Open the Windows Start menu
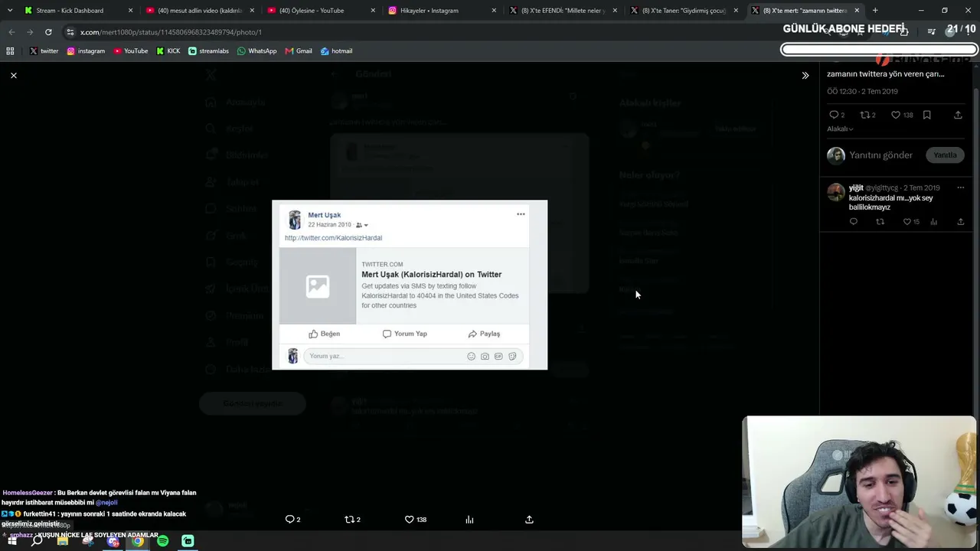 pos(11,541)
